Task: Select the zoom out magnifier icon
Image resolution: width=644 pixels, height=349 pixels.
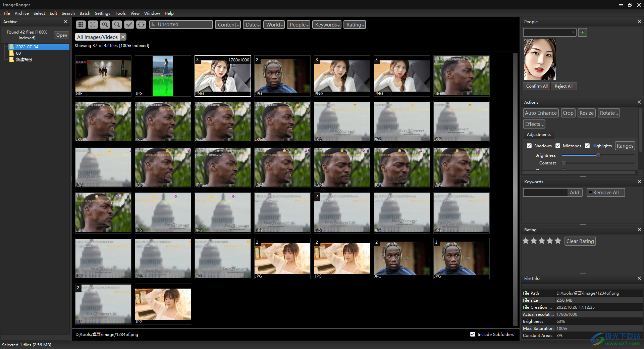Action: (x=117, y=24)
